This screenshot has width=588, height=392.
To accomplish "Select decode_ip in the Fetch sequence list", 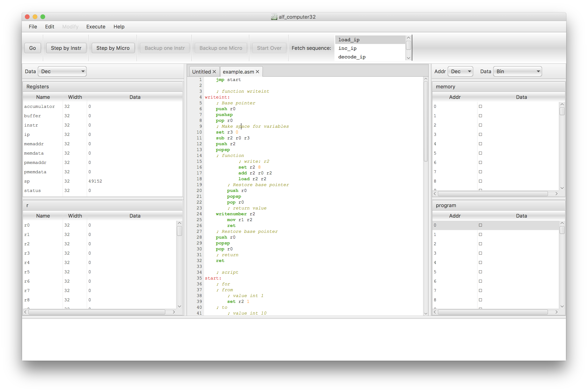I will 370,57.
